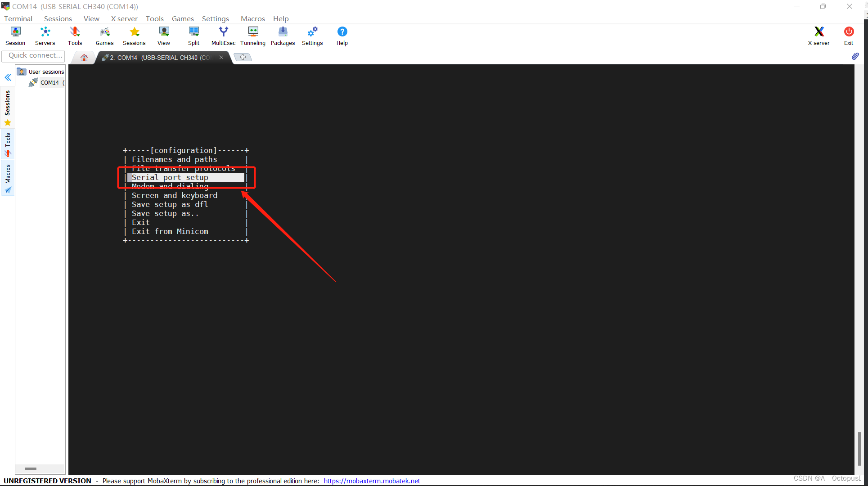Click the View toolbar icon
The height and width of the screenshot is (486, 868).
(164, 36)
